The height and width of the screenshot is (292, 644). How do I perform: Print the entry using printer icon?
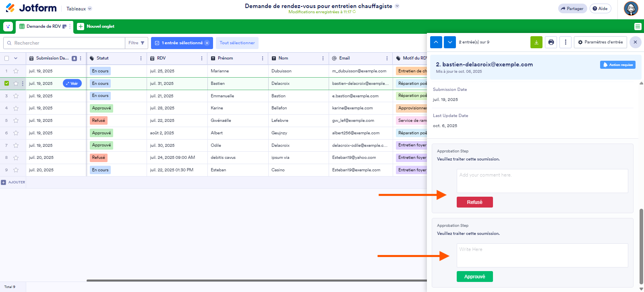551,42
